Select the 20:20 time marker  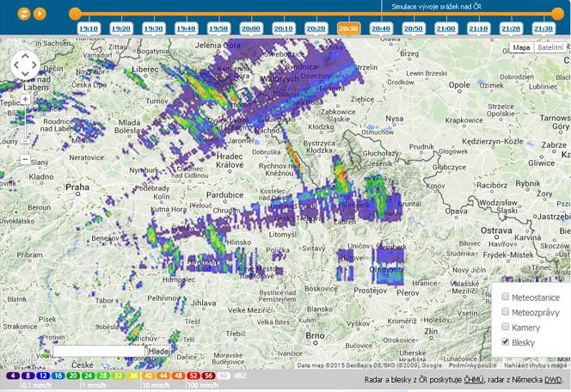[x=316, y=28]
